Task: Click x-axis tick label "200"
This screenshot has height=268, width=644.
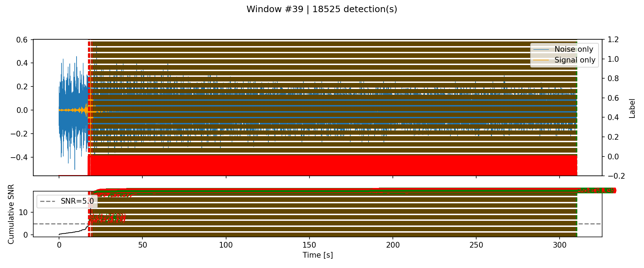Action: [393, 245]
